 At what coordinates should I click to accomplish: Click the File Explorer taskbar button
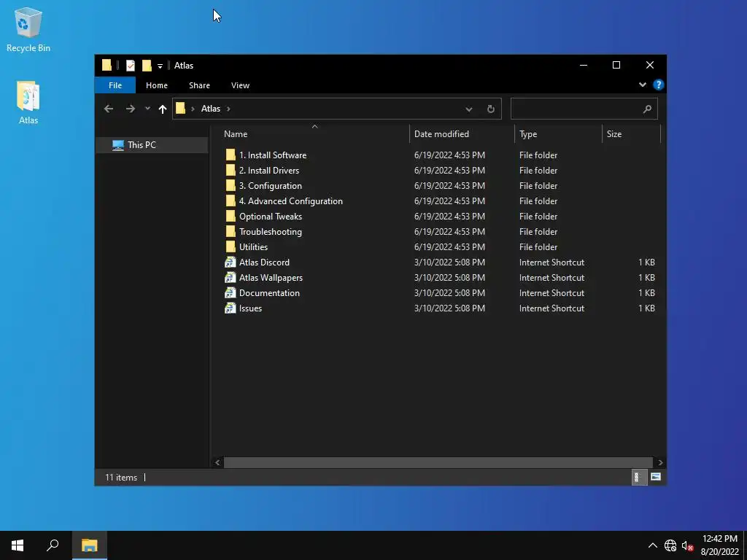coord(89,545)
